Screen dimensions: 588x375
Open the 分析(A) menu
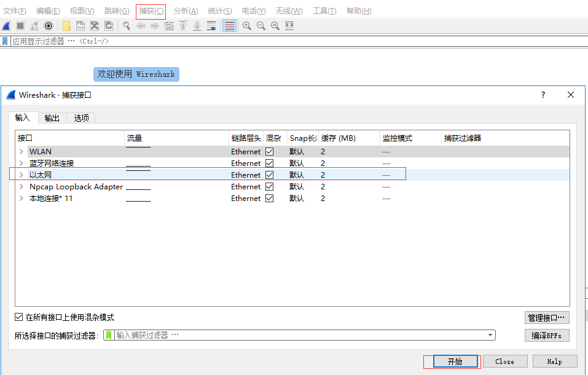(x=186, y=11)
